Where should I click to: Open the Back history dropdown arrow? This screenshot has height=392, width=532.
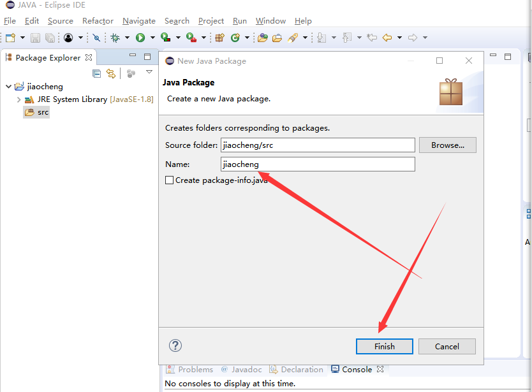pos(400,38)
